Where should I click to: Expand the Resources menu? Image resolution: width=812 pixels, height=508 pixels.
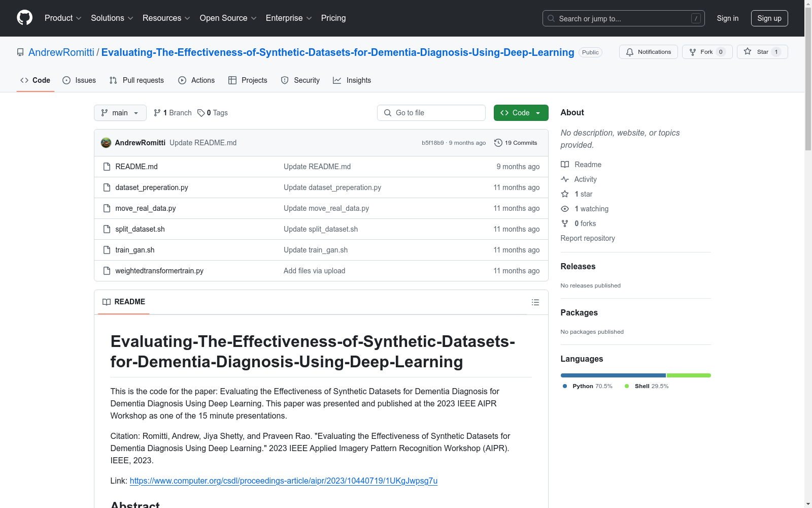pyautogui.click(x=166, y=18)
